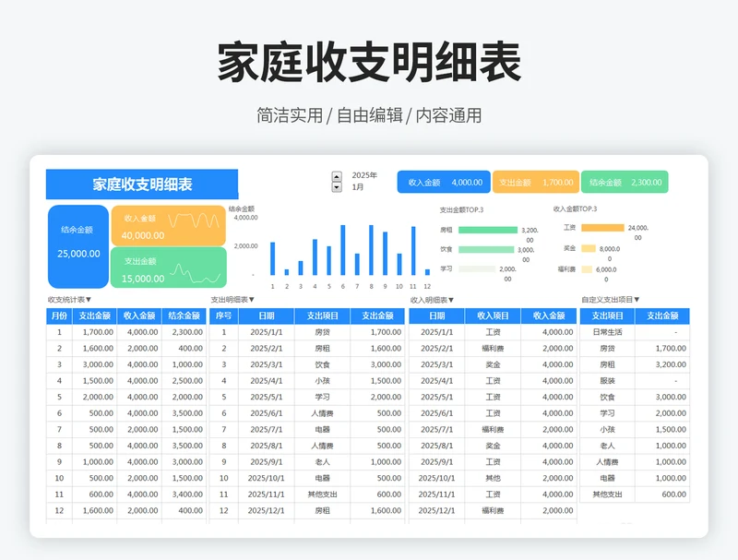Click the 奖金 bar in 收入金额TOP.3 chart
738x560 pixels.
(x=589, y=248)
